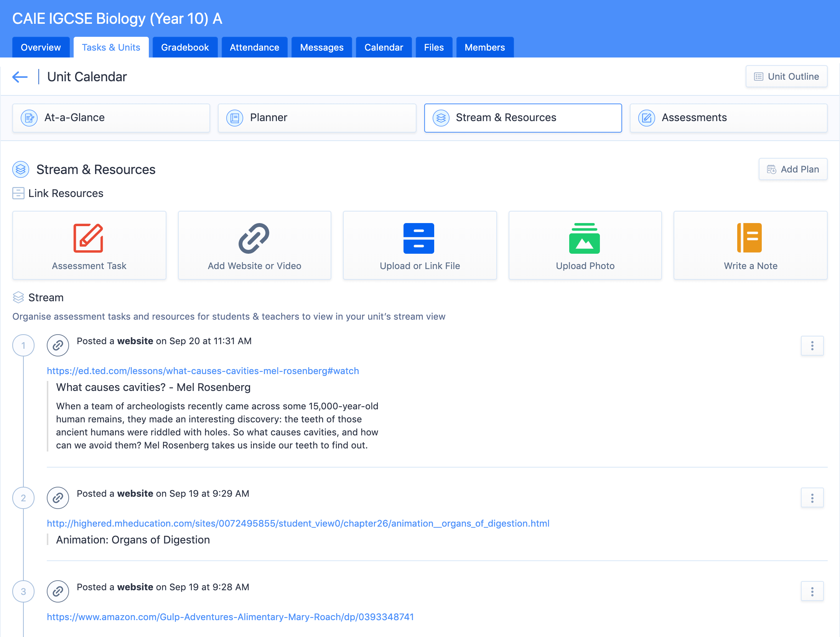Click the Upload Photo label
The image size is (840, 637).
click(x=585, y=266)
